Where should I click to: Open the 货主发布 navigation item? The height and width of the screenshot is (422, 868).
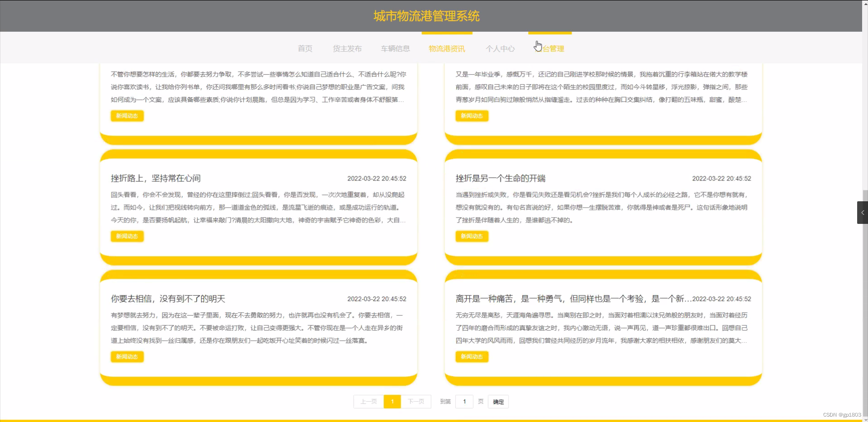347,48
